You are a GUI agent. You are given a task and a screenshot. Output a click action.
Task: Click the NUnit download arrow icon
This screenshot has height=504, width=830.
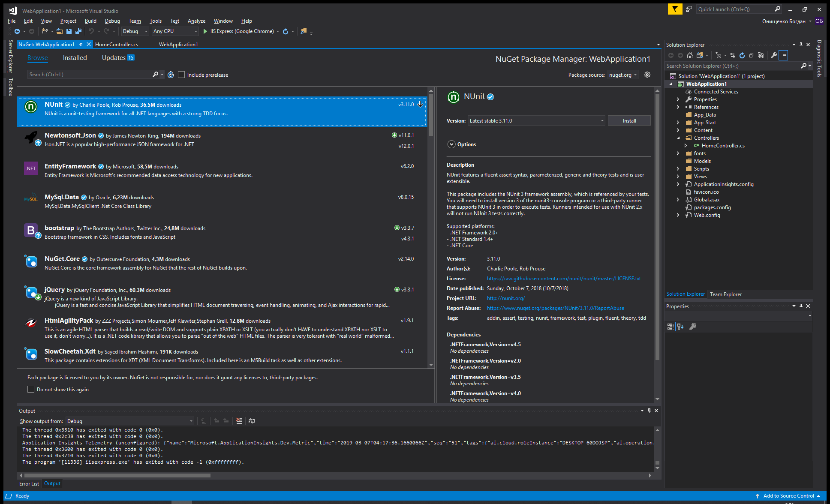click(x=420, y=104)
